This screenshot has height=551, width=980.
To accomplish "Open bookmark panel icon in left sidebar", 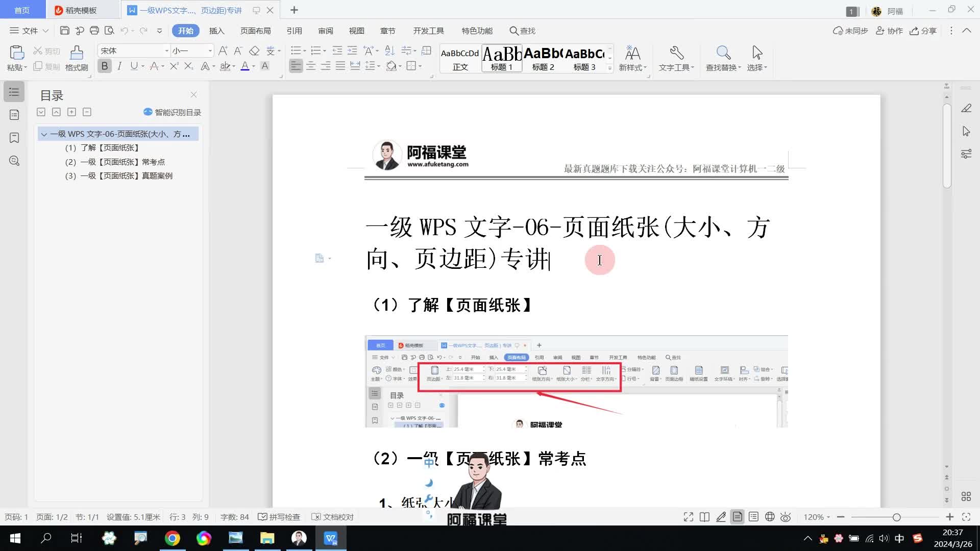I will coord(14,138).
